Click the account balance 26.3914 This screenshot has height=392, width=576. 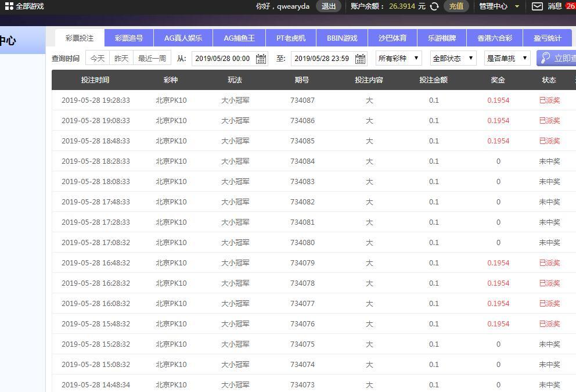[402, 6]
